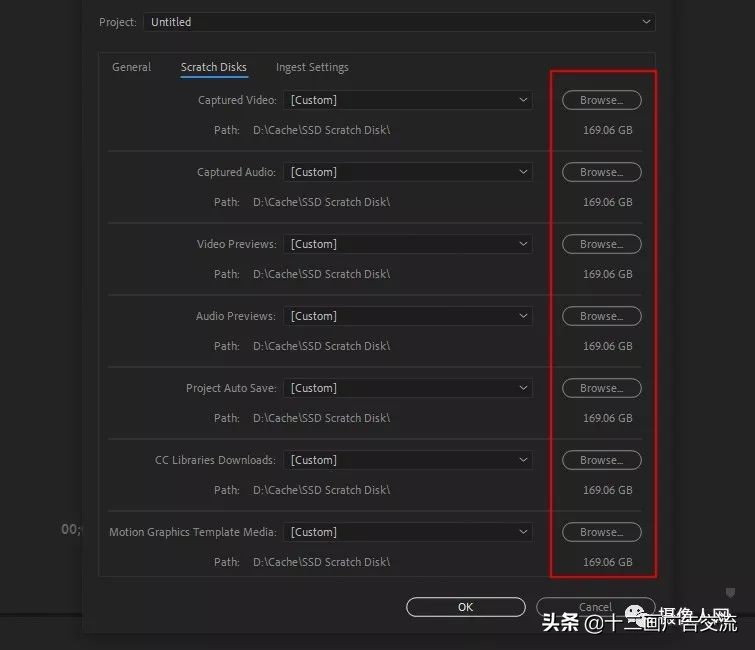
Task: Click the Audio Previews path text
Action: tap(322, 346)
